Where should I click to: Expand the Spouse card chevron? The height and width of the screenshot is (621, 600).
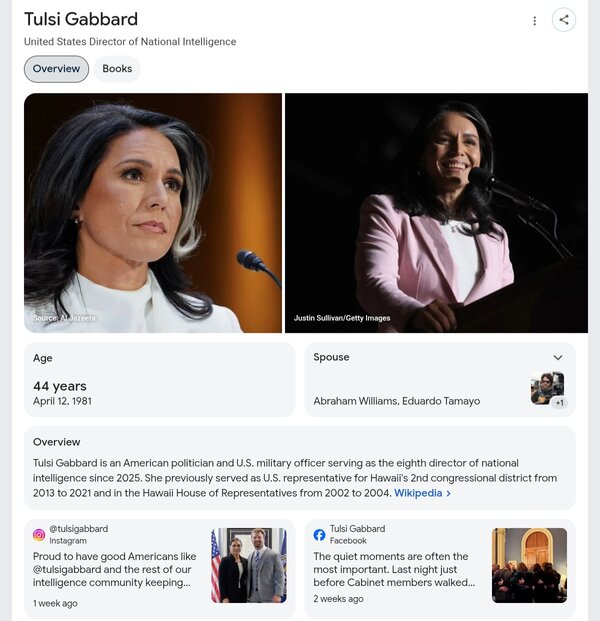558,358
